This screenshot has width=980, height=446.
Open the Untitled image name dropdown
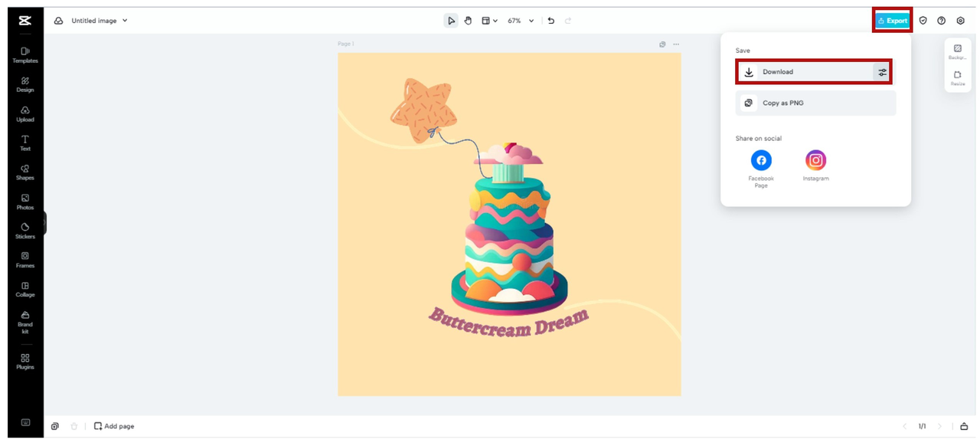click(x=100, y=21)
